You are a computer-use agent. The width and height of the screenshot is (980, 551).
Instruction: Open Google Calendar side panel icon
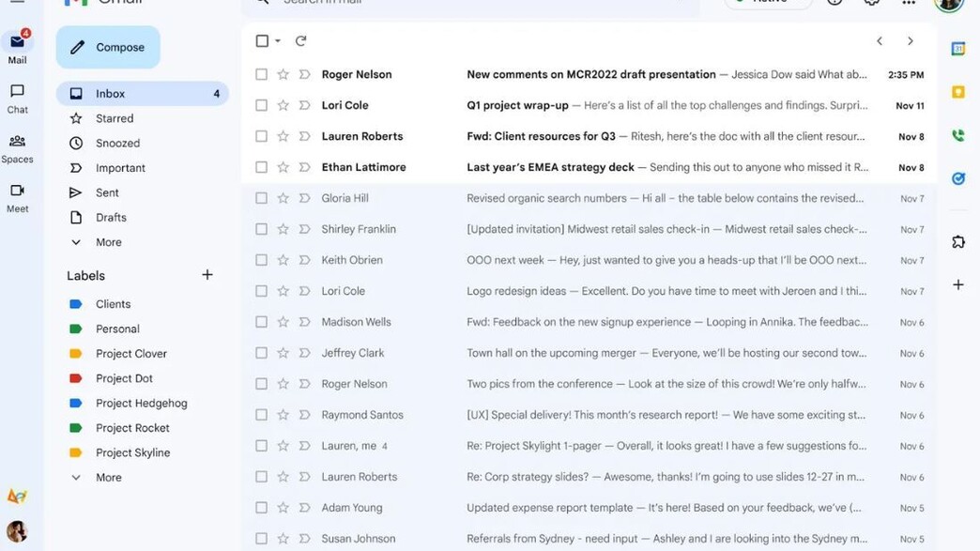[957, 49]
